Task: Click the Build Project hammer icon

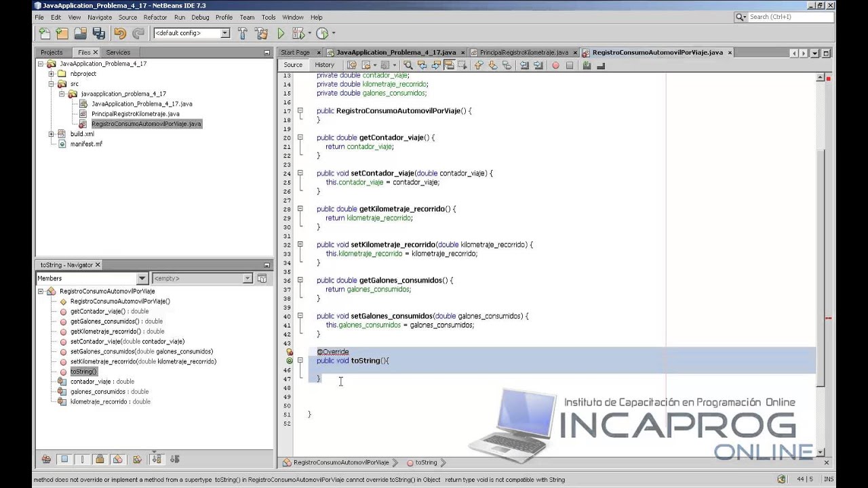Action: [242, 33]
